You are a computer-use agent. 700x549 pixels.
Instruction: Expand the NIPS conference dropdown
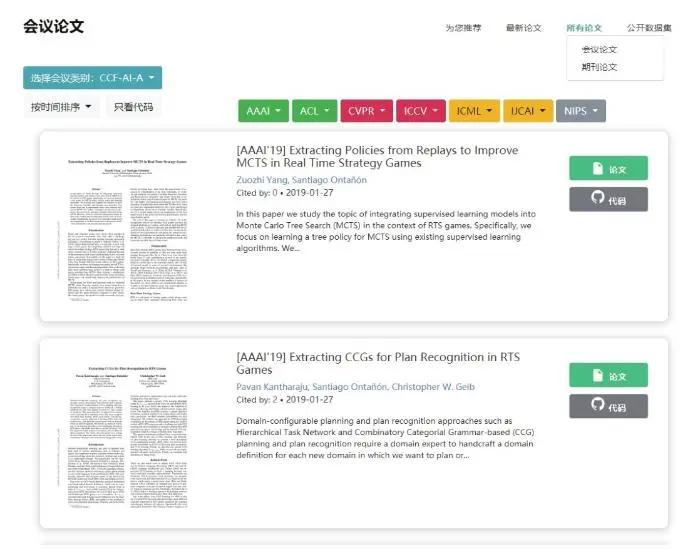tap(581, 111)
